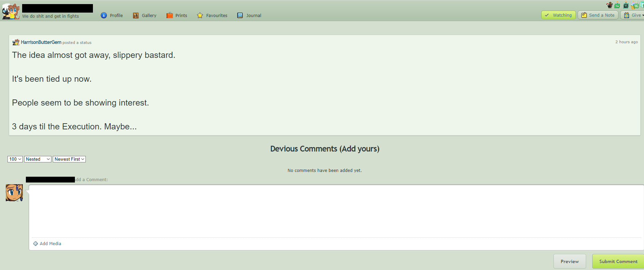Open the Nested comment view dropdown
Screen dimensions: 644x270
(38, 159)
